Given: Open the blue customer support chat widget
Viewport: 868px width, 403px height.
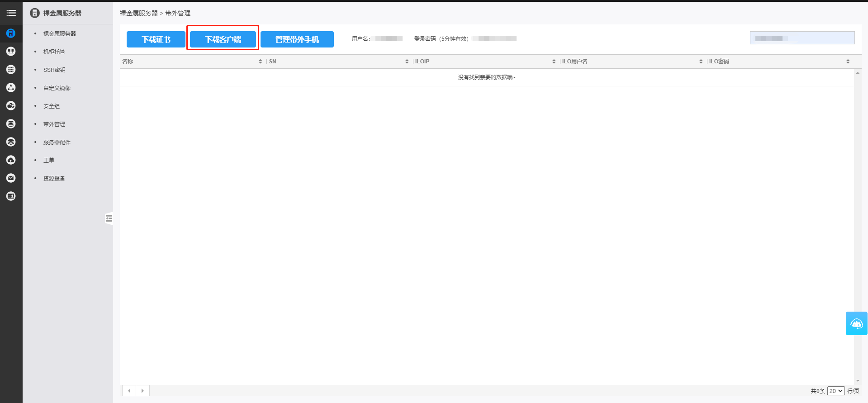Looking at the screenshot, I should 857,323.
